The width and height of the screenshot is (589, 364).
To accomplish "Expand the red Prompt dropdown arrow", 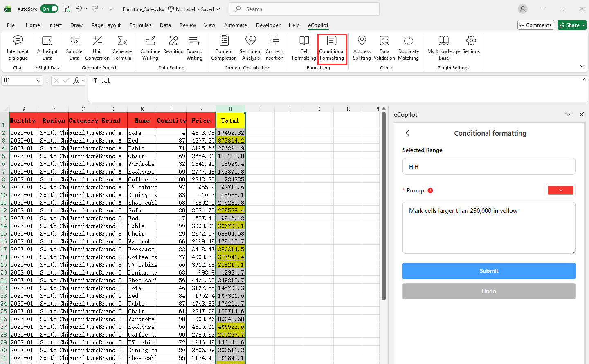I will [560, 190].
